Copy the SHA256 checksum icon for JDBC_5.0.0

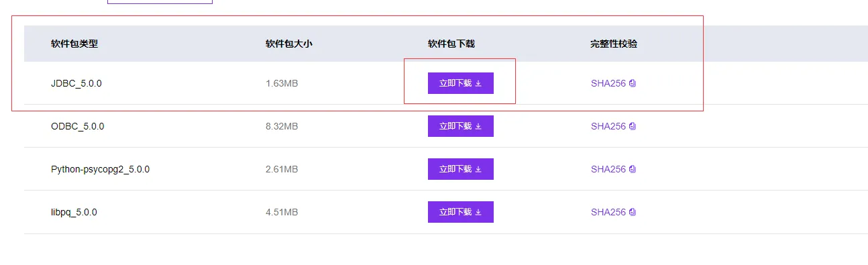633,84
